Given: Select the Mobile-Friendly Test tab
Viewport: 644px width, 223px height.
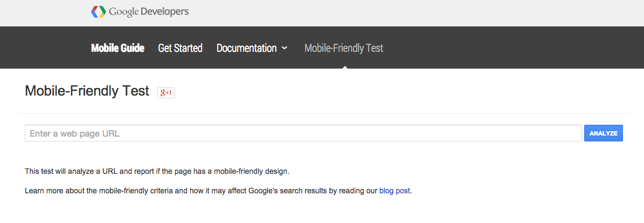Looking at the screenshot, I should click(x=344, y=48).
